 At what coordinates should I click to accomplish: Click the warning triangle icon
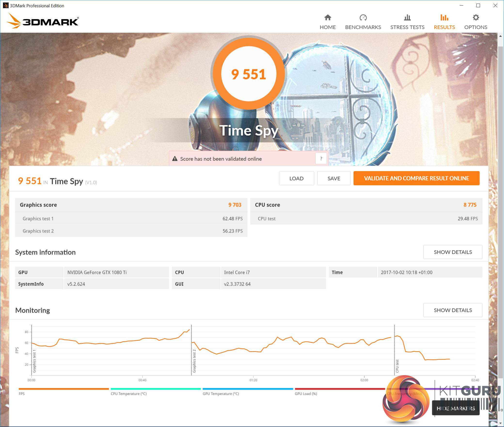(x=175, y=159)
